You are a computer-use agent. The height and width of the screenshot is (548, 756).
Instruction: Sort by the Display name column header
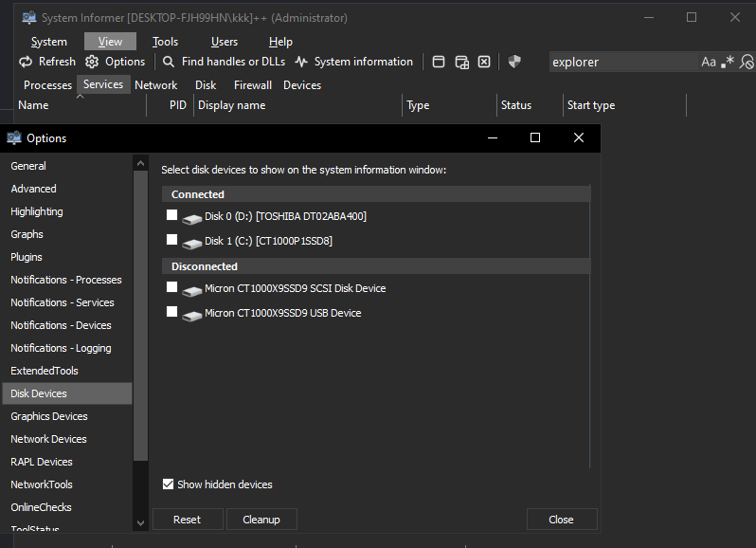297,105
